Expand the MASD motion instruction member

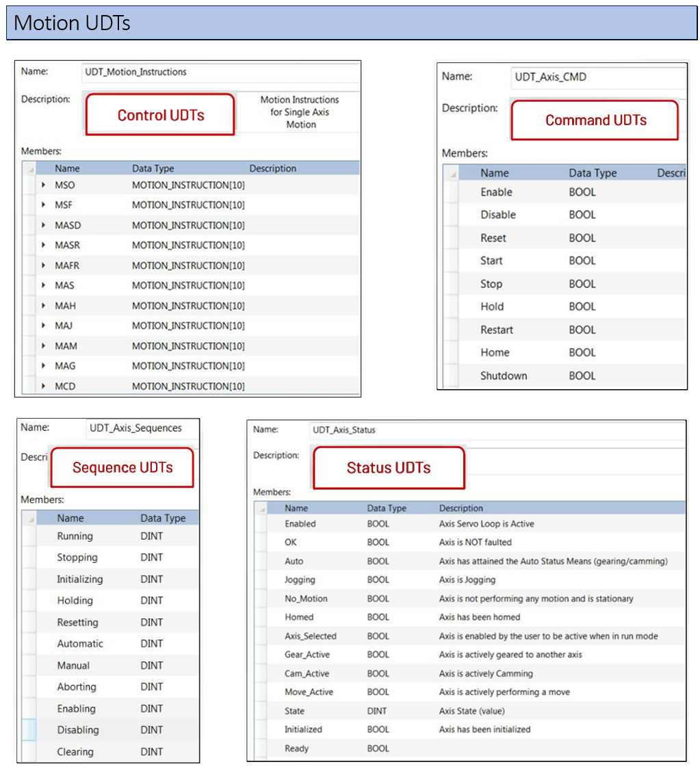(43, 225)
